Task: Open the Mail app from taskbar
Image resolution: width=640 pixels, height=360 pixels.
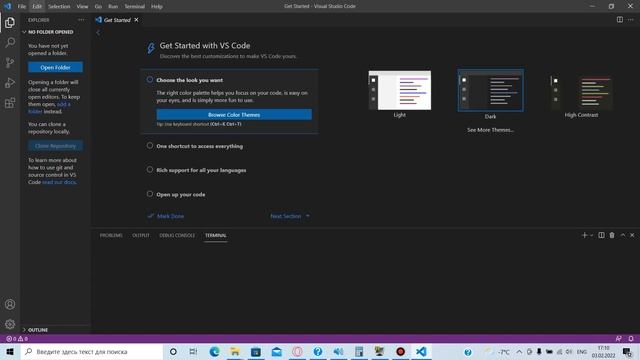Action: pyautogui.click(x=276, y=351)
